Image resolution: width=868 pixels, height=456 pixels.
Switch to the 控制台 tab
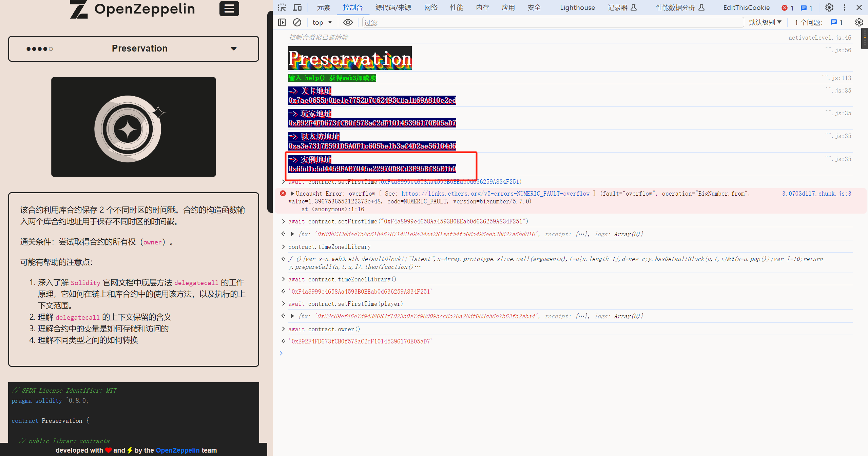click(352, 7)
